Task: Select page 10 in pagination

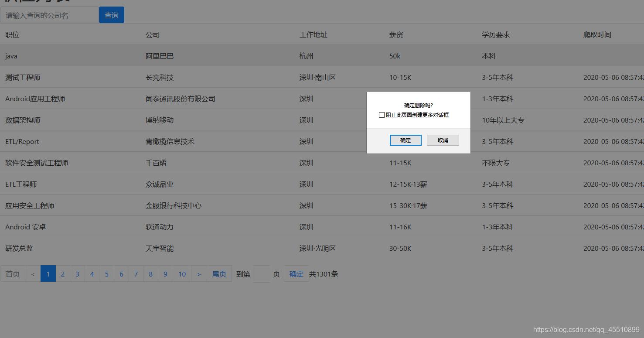Action: (x=182, y=274)
